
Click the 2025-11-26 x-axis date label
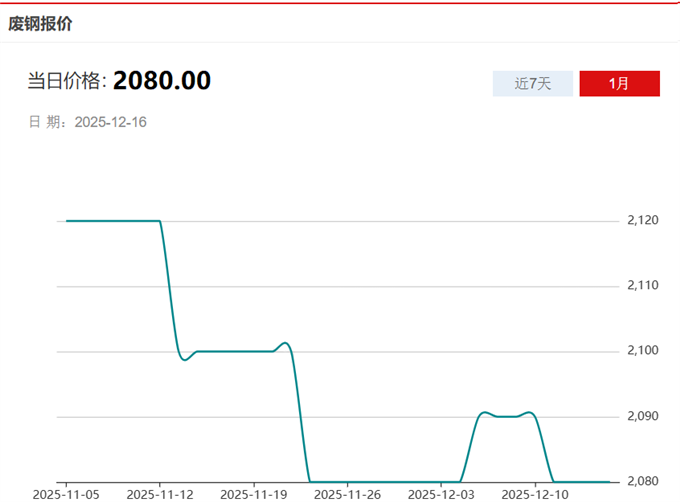(x=346, y=494)
